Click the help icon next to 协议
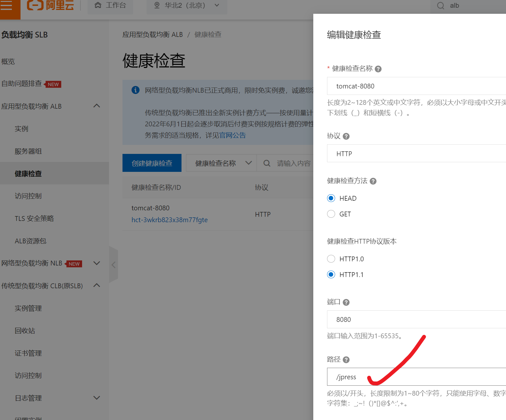Screen dimensions: 506x420 [346, 136]
